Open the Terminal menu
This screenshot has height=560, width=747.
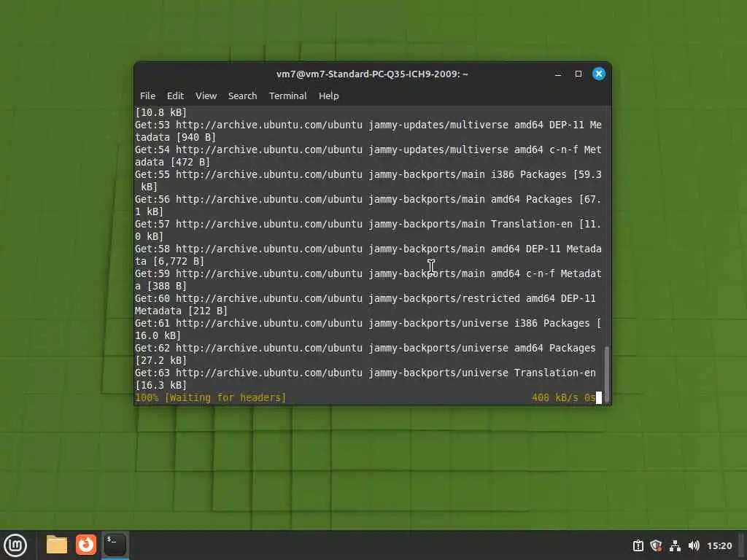pos(287,96)
